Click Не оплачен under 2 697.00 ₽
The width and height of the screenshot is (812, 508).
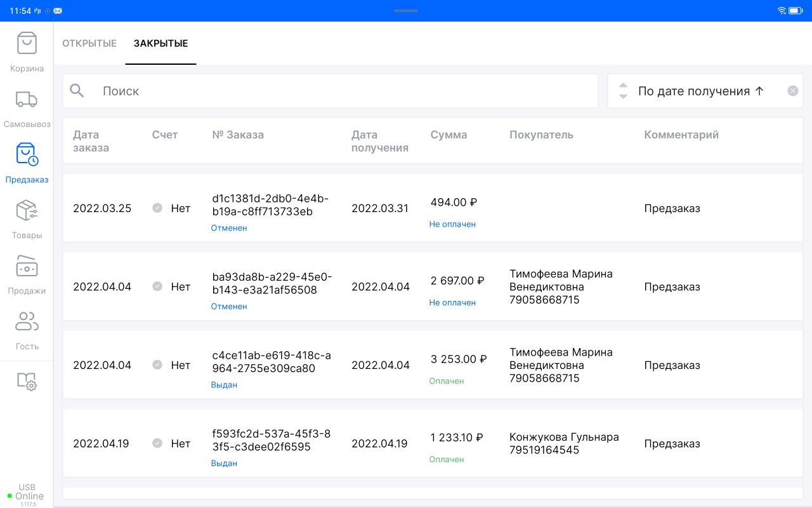coord(452,302)
